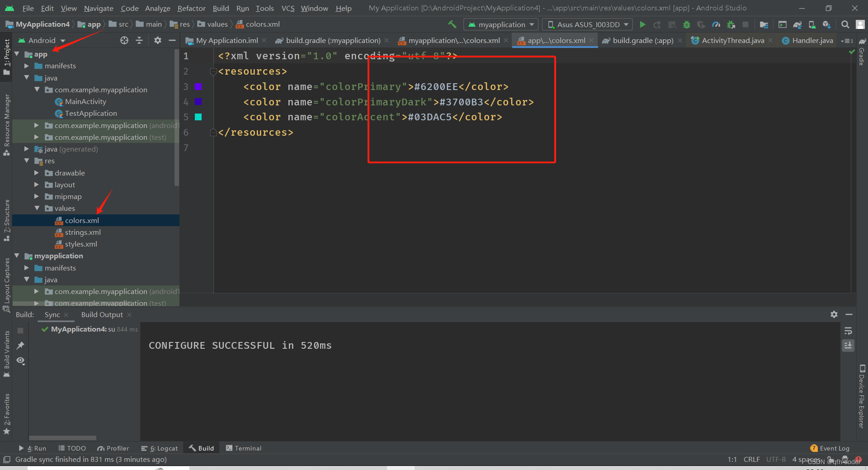Collapse the app module tree node

[17, 54]
